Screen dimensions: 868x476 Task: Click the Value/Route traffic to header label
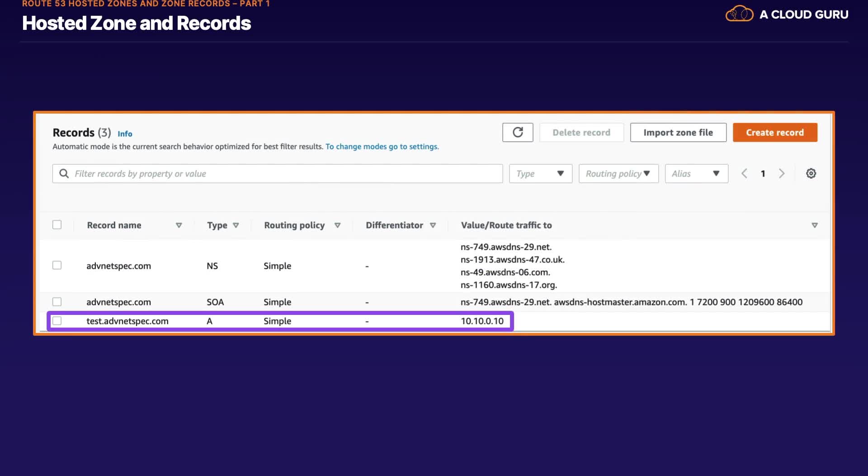point(506,225)
